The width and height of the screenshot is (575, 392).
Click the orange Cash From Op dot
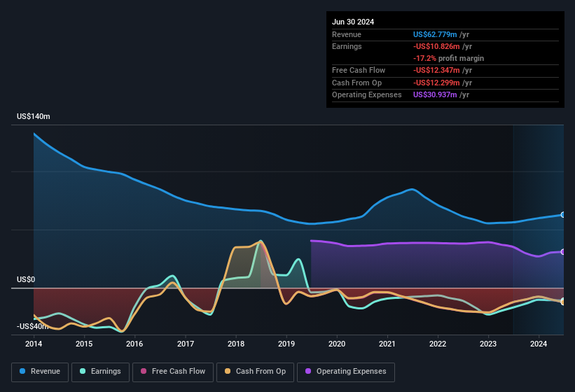tap(228, 372)
